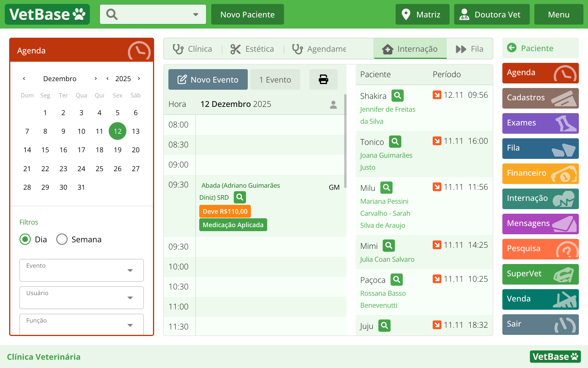Open the Matriz location pin button
This screenshot has height=368, width=588.
(x=422, y=14)
